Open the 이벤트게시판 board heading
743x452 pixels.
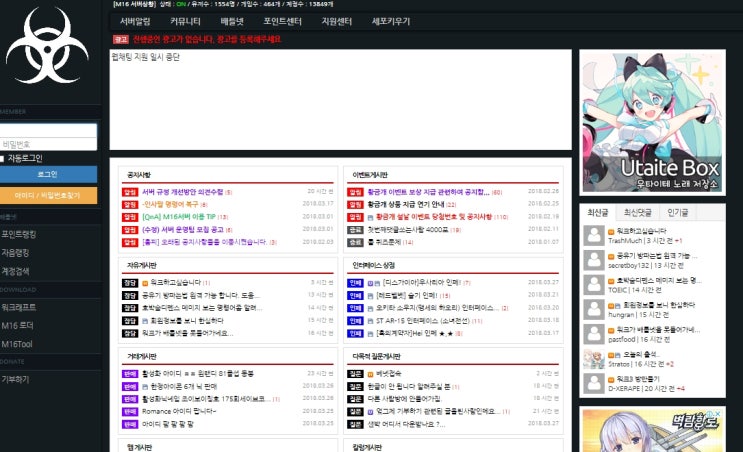click(x=370, y=175)
